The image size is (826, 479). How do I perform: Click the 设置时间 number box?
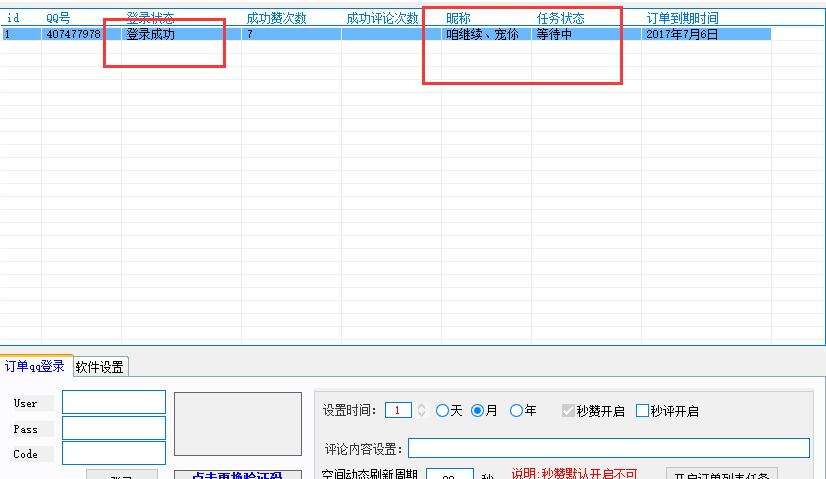point(398,410)
